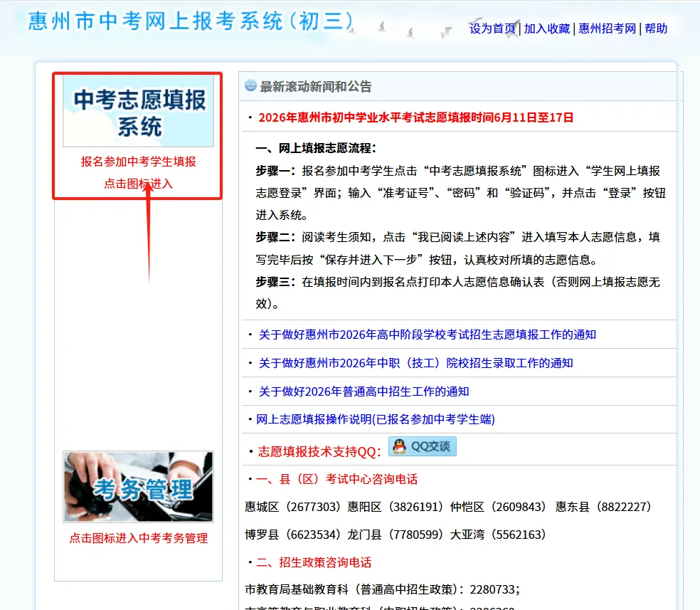The height and width of the screenshot is (610, 700).
Task: Click the QQ交谈 support button
Action: [423, 446]
